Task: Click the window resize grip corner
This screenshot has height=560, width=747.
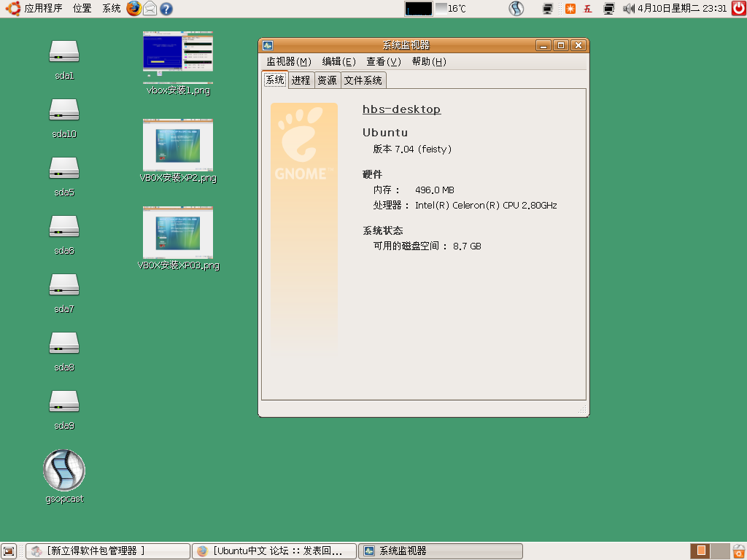Action: [582, 409]
